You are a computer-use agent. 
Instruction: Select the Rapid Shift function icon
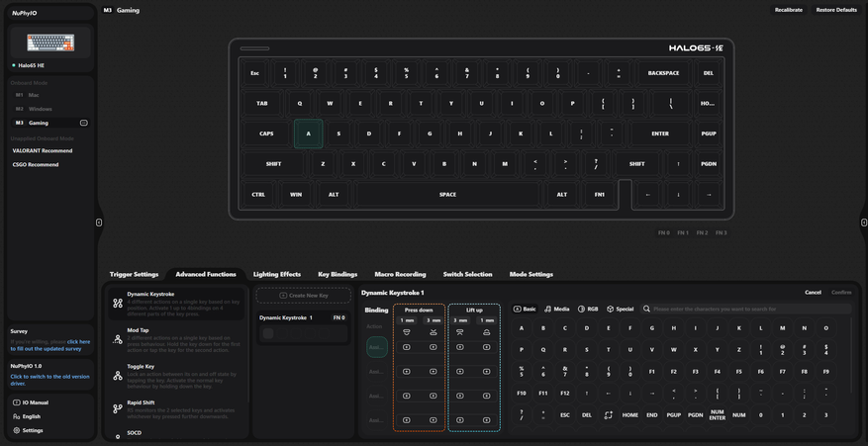coord(118,409)
